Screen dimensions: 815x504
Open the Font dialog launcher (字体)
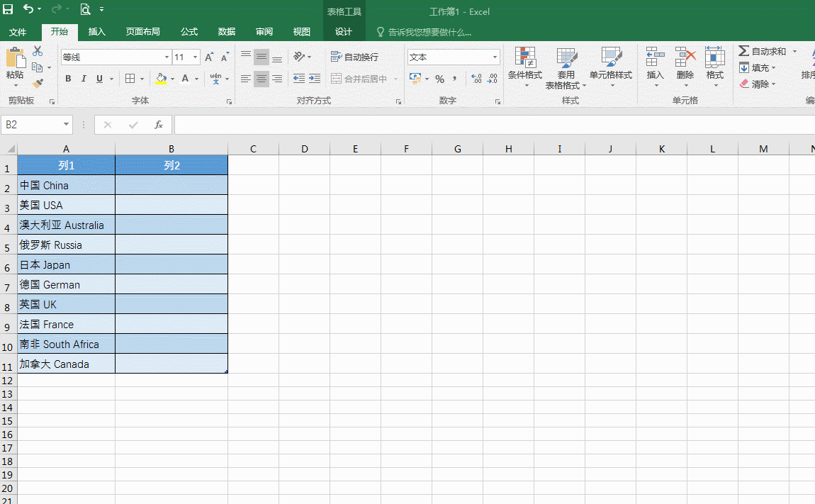coord(229,102)
